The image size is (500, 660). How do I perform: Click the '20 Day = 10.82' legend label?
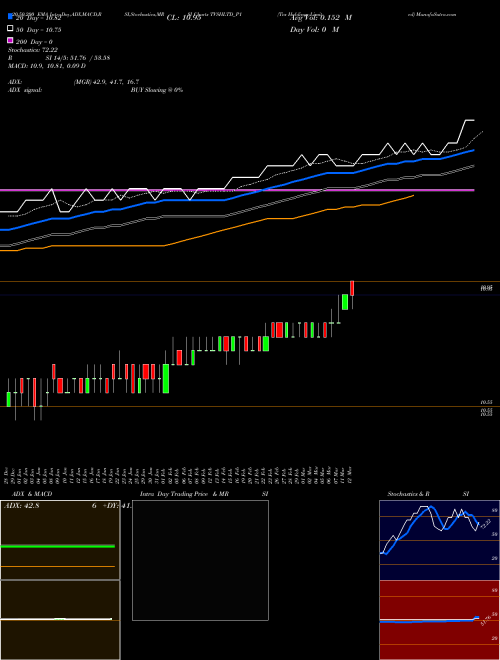41,18
